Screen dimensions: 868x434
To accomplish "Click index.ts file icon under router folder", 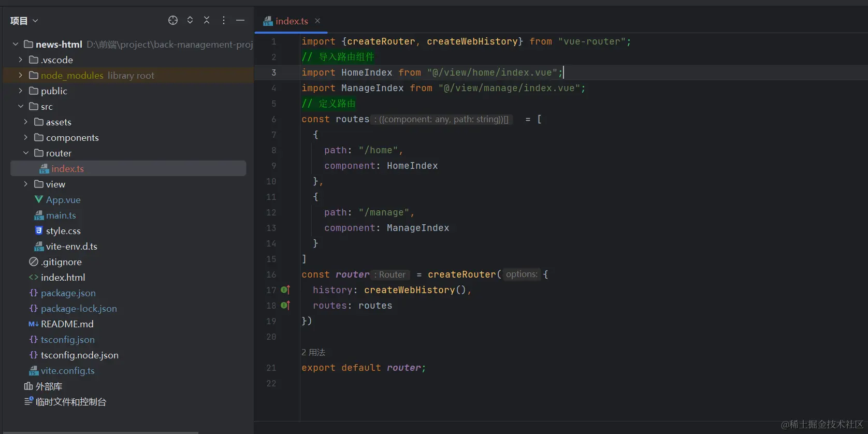I will point(44,169).
